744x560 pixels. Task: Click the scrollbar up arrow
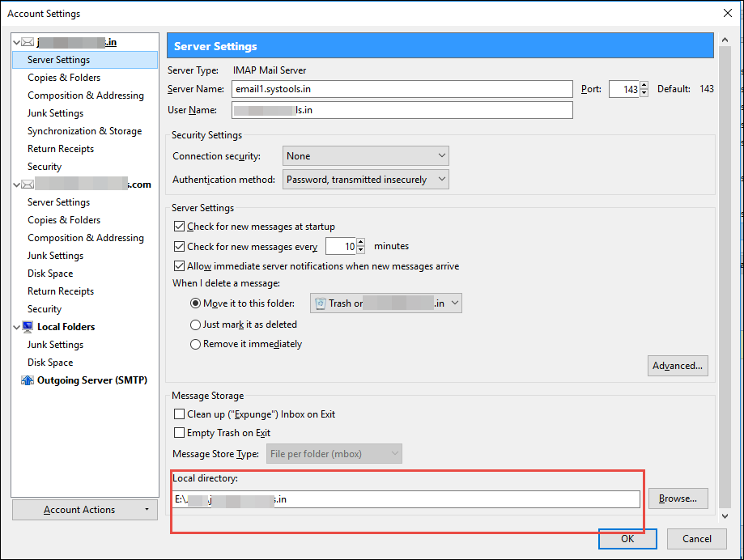[725, 40]
